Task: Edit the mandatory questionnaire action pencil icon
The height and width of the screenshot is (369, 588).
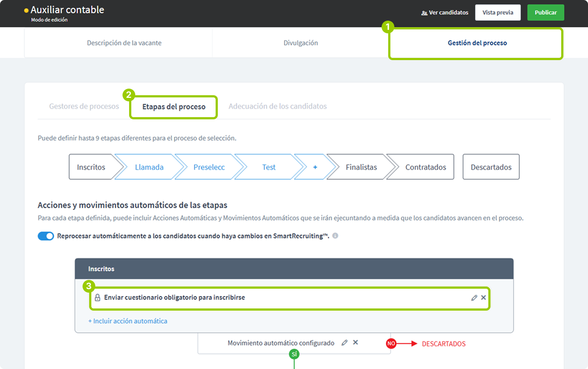Action: click(x=474, y=297)
